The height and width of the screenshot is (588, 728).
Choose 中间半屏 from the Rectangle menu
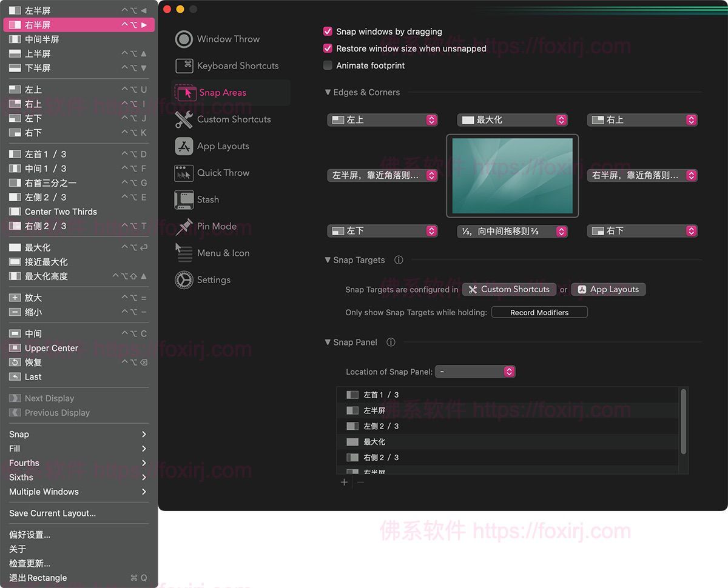pyautogui.click(x=42, y=39)
